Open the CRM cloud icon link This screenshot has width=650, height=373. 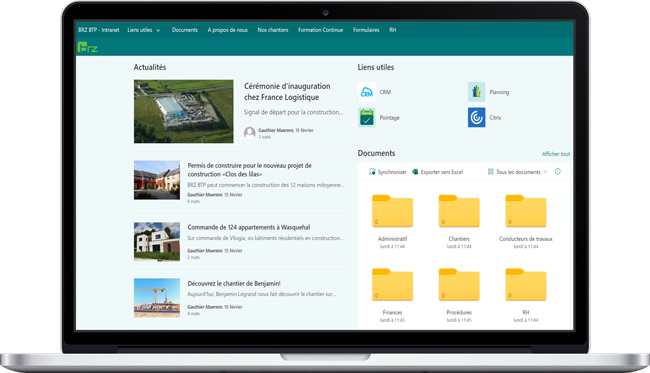(x=366, y=92)
